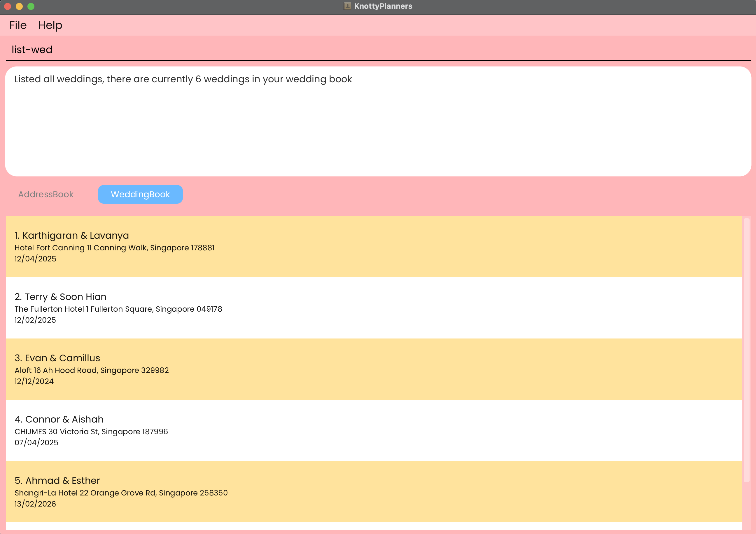Select the Ahmad & Esther wedding entry
The image size is (756, 534).
tap(373, 491)
